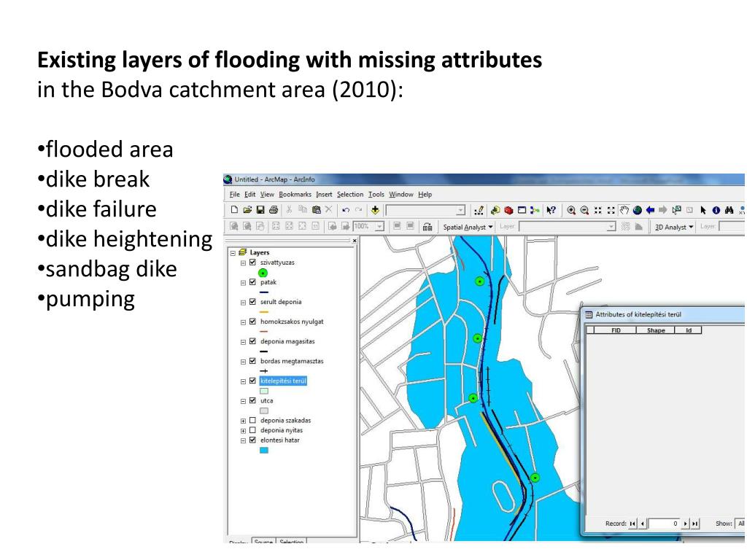Open the ModelBuilder icon
The height and width of the screenshot is (560, 747).
tap(535, 210)
